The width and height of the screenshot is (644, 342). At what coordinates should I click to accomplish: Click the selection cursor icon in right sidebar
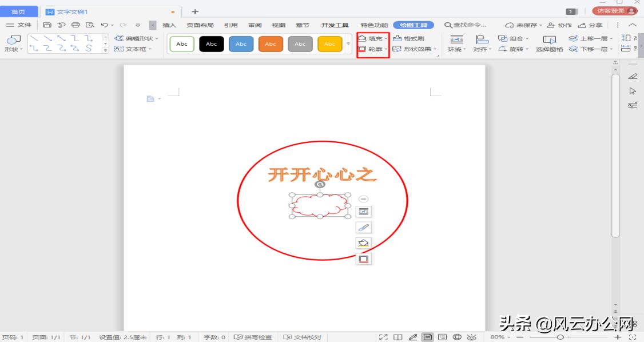point(633,91)
